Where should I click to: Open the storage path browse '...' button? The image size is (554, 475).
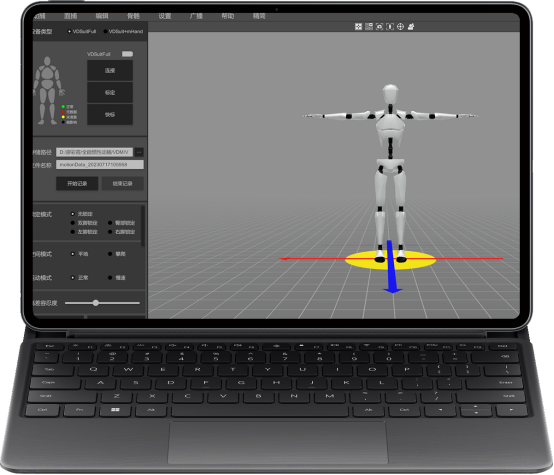coord(139,152)
